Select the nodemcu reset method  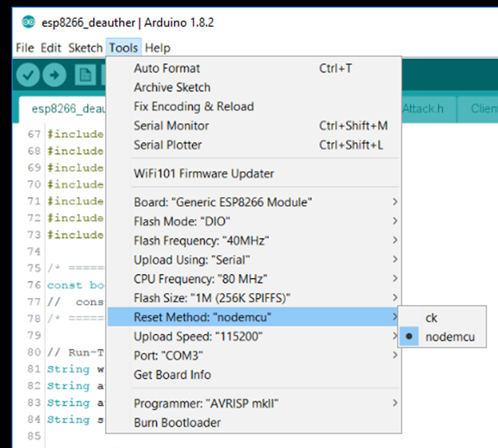point(442,337)
